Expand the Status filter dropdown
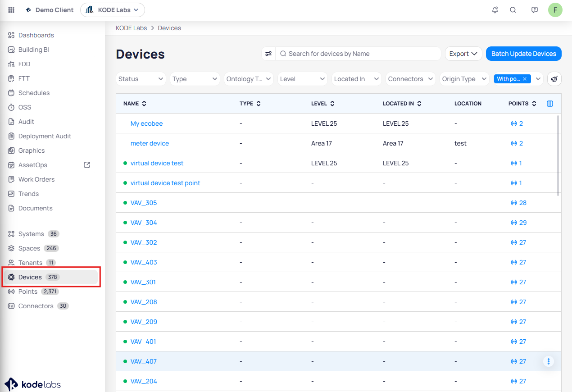Viewport: 572px width, 392px height. [x=141, y=79]
